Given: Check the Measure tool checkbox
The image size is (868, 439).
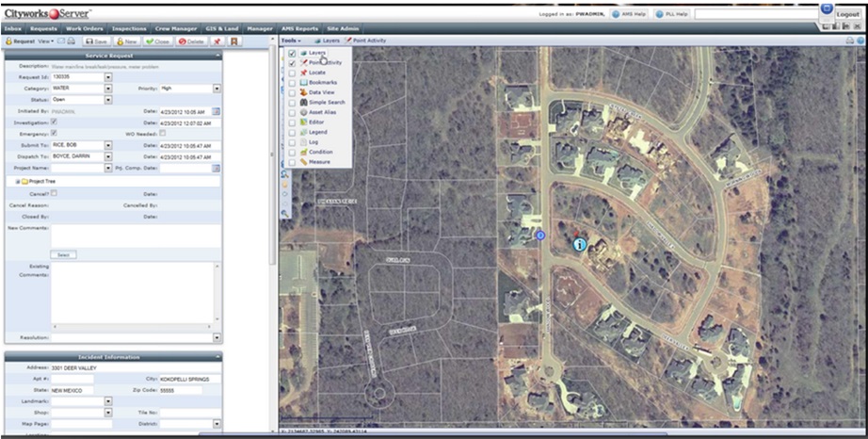Looking at the screenshot, I should (x=292, y=162).
